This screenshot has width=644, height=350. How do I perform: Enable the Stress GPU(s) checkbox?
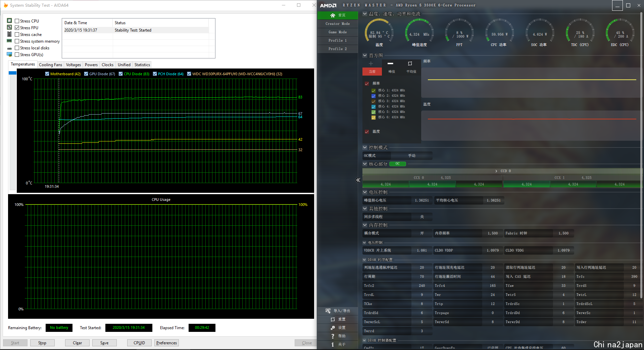(x=17, y=55)
